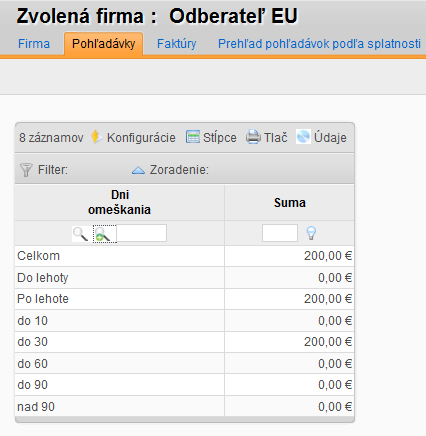Click the Dni omeškania column header
The height and width of the screenshot is (436, 426).
(x=120, y=202)
